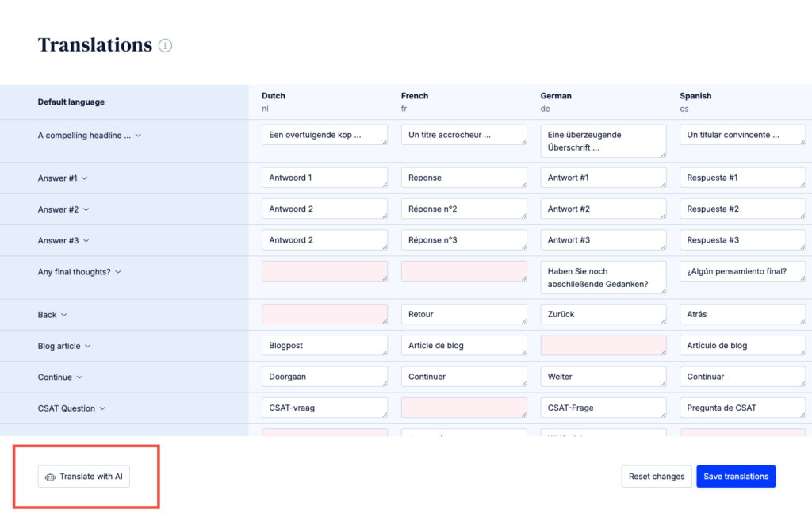The width and height of the screenshot is (812, 521).
Task: Toggle the Blog article row chevron
Action: click(88, 346)
